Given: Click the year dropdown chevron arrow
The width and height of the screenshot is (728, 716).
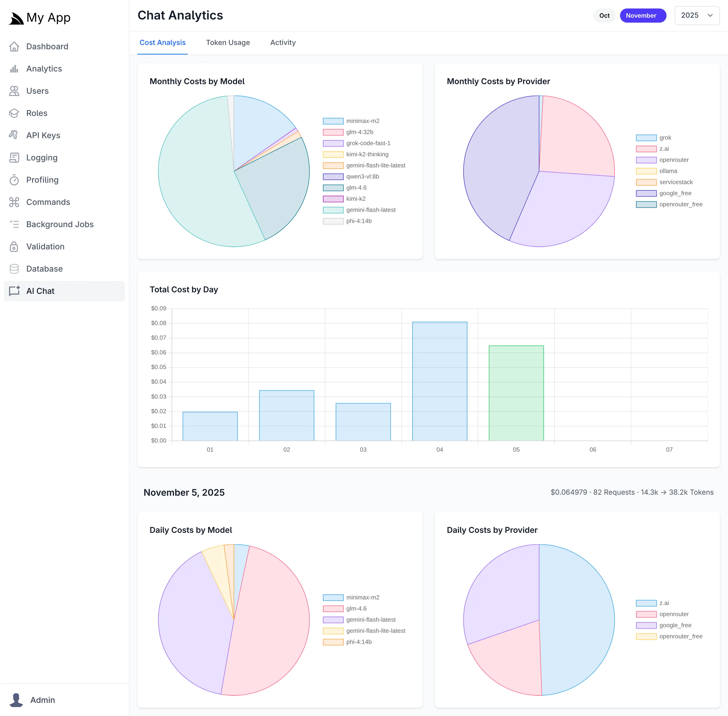Looking at the screenshot, I should (x=710, y=15).
